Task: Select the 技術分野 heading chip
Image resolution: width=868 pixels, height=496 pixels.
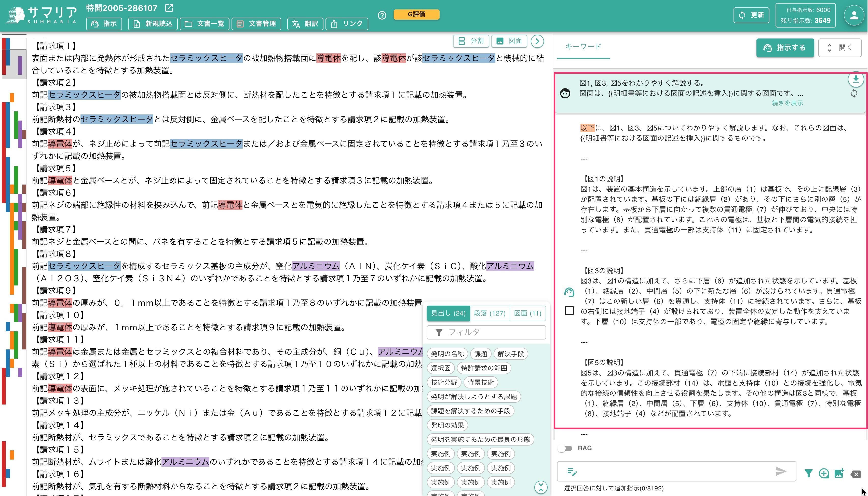Action: coord(444,383)
